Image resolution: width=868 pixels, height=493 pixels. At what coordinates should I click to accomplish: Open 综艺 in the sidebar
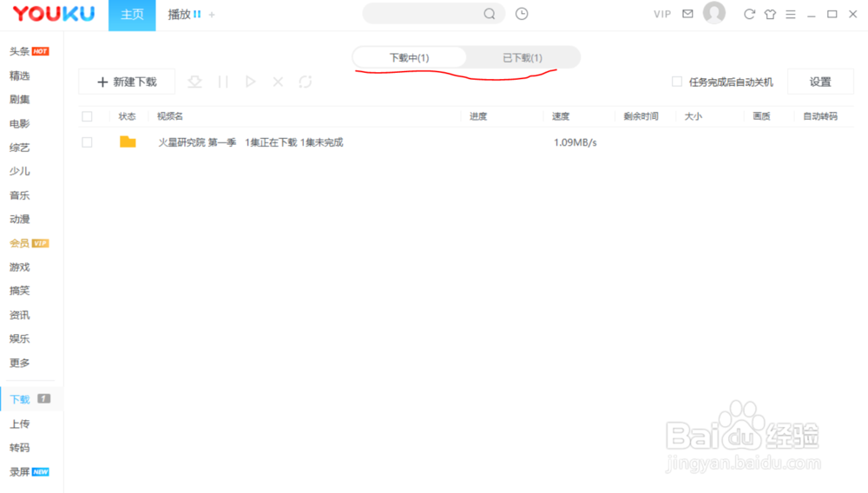pos(19,148)
